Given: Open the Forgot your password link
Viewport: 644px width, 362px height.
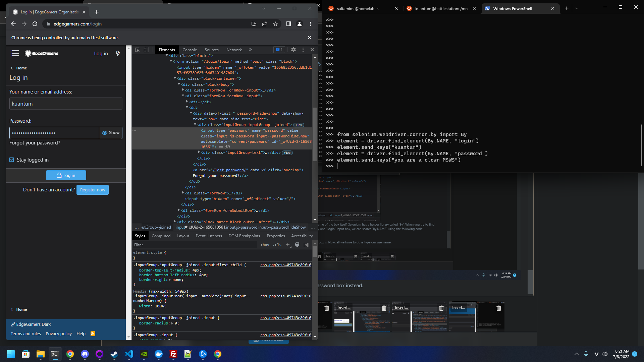Looking at the screenshot, I should click(35, 143).
